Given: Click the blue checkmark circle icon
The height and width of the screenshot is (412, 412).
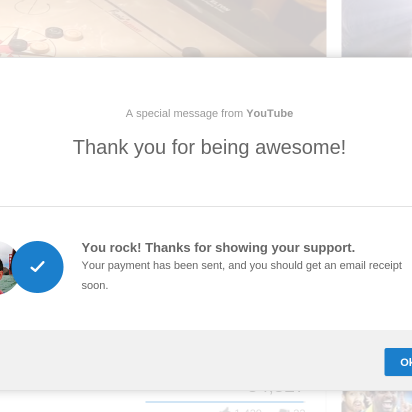Looking at the screenshot, I should tap(37, 267).
